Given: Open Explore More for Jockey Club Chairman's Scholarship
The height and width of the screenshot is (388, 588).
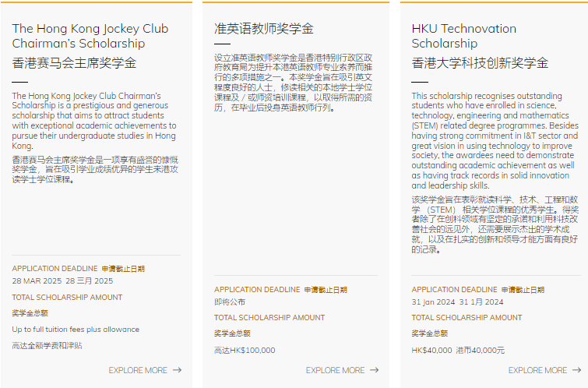Looking at the screenshot, I should point(138,370).
